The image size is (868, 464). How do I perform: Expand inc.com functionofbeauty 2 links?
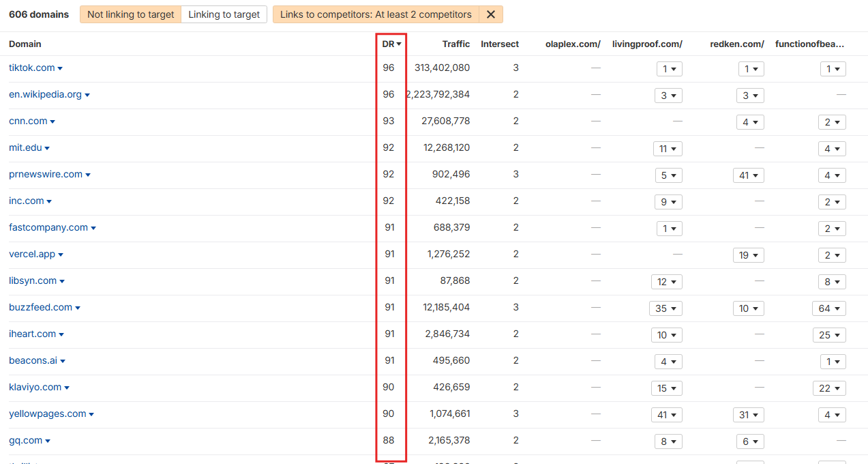pos(833,202)
